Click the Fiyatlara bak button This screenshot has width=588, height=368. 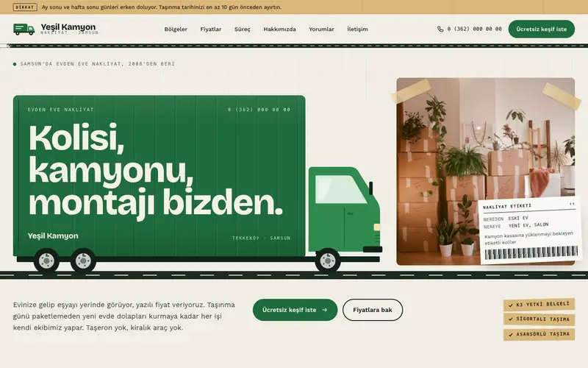[x=373, y=310]
